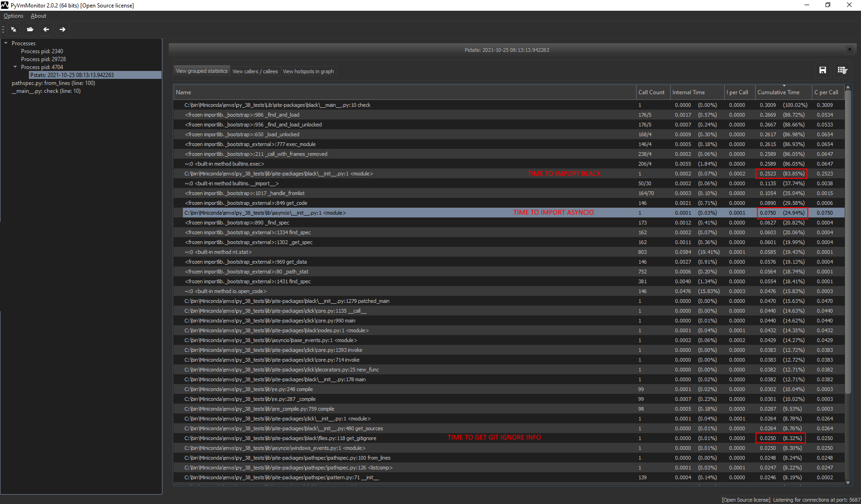861x504 pixels.
Task: Click the overflow grip at the toolbar's left edge
Action: (3, 29)
